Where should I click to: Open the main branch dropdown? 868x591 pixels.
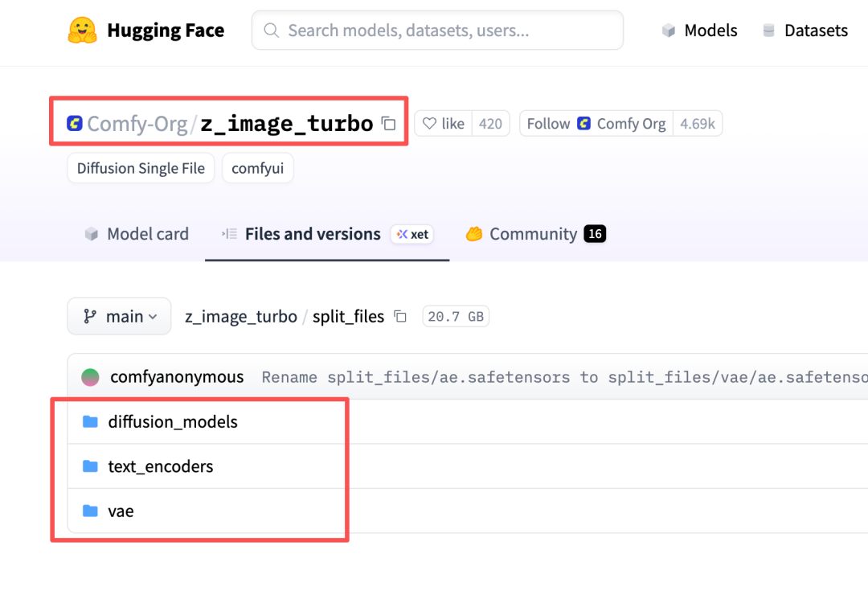coord(119,316)
